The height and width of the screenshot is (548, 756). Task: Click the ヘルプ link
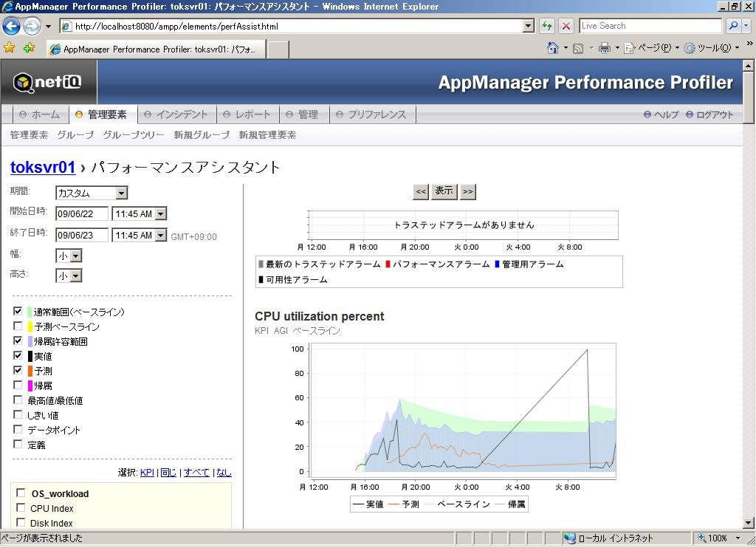(661, 114)
